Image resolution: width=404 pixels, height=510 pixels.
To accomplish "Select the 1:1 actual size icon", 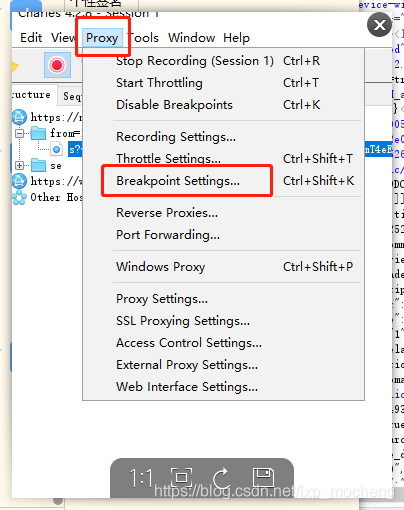I will point(141,478).
